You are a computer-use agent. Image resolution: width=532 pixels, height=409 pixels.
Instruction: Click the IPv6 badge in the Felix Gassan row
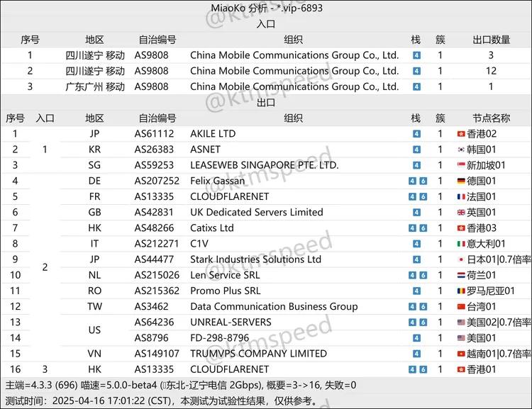423,181
